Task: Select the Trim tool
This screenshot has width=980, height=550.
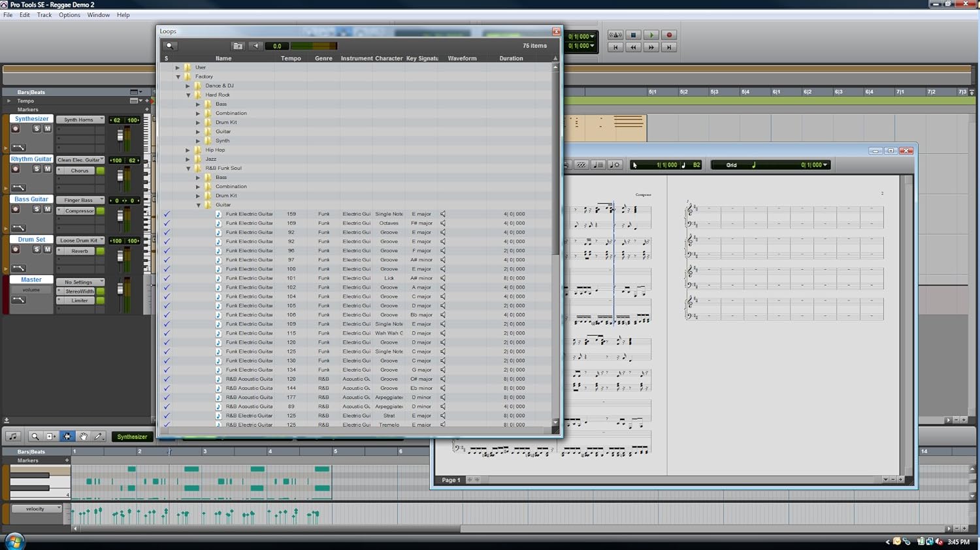Action: (51, 436)
